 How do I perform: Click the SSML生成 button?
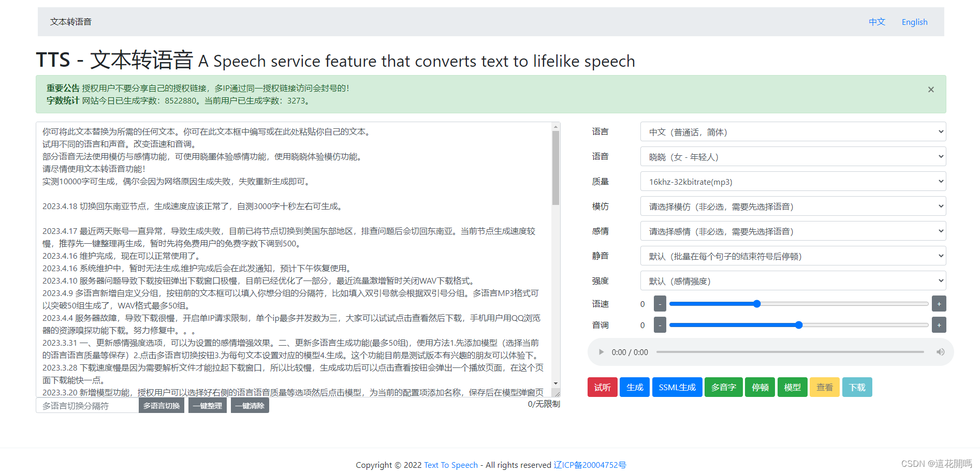pyautogui.click(x=677, y=387)
